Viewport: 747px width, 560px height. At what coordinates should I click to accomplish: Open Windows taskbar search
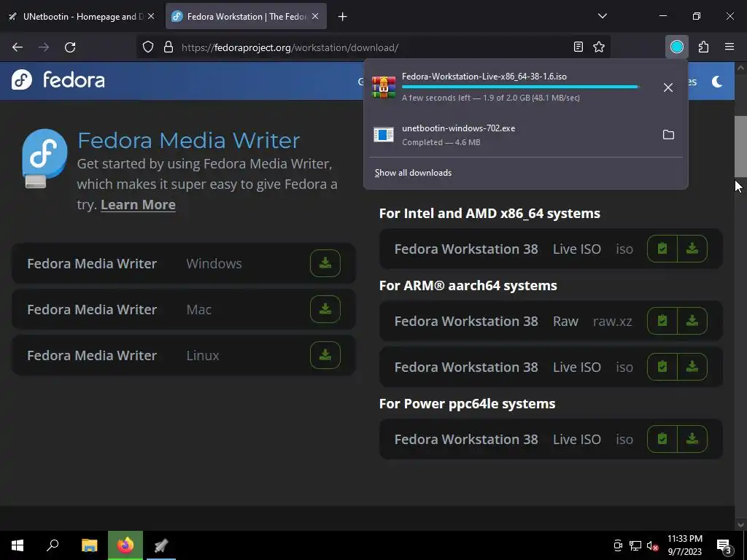(x=53, y=545)
